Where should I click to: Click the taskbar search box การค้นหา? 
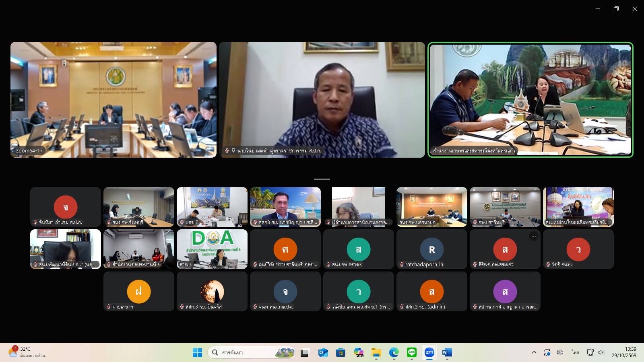click(x=251, y=353)
